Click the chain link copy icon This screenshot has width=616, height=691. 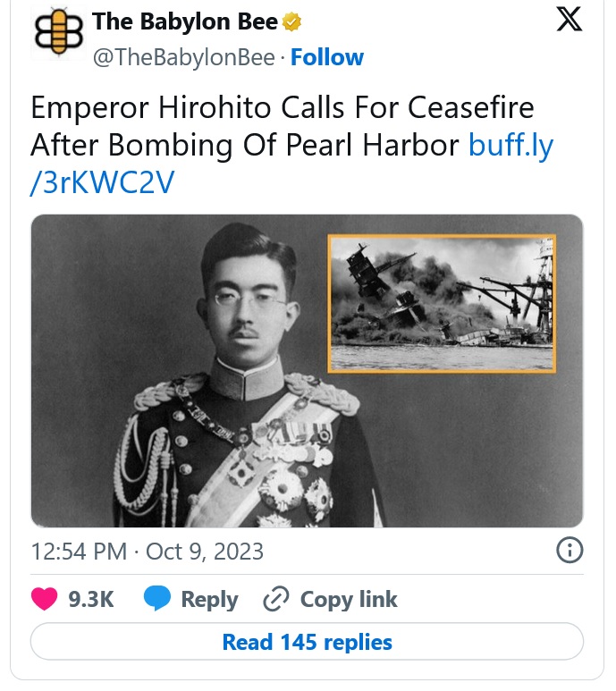[x=274, y=599]
